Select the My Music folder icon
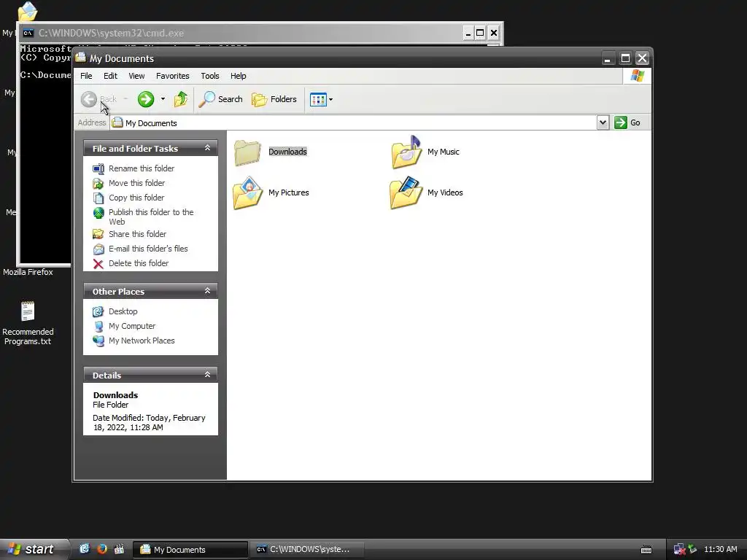 coord(406,152)
